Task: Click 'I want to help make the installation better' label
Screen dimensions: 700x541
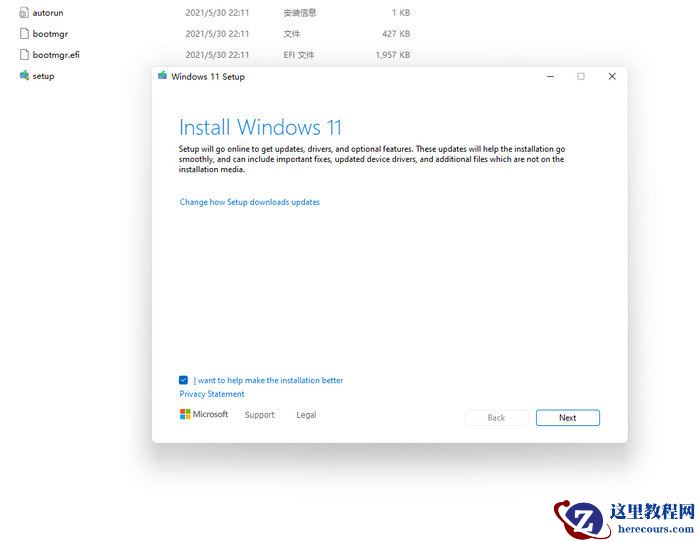Action: coord(268,380)
